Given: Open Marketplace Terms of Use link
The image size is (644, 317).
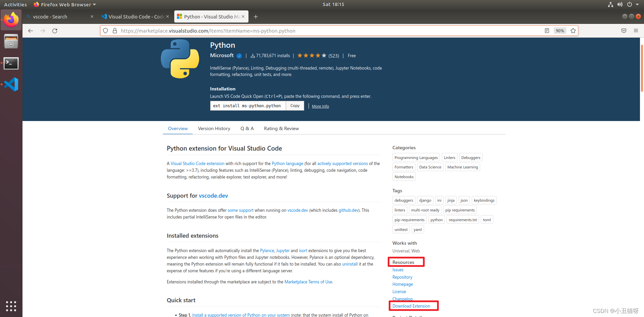Looking at the screenshot, I should tap(308, 282).
